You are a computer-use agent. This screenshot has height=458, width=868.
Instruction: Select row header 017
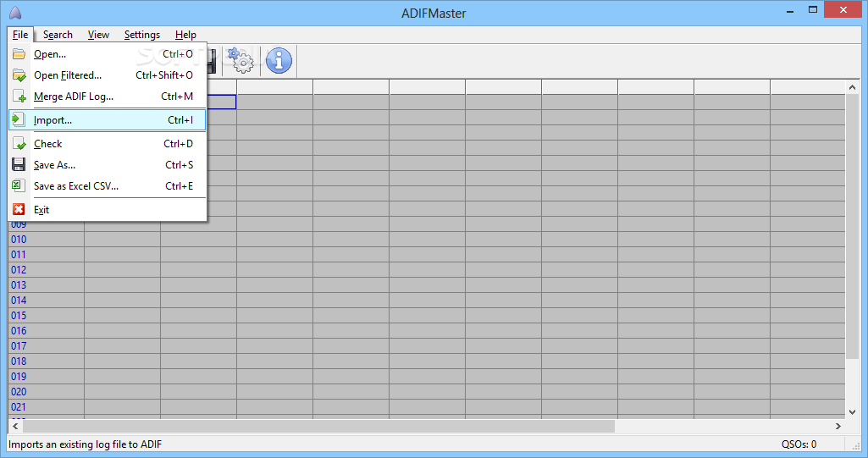coord(46,345)
